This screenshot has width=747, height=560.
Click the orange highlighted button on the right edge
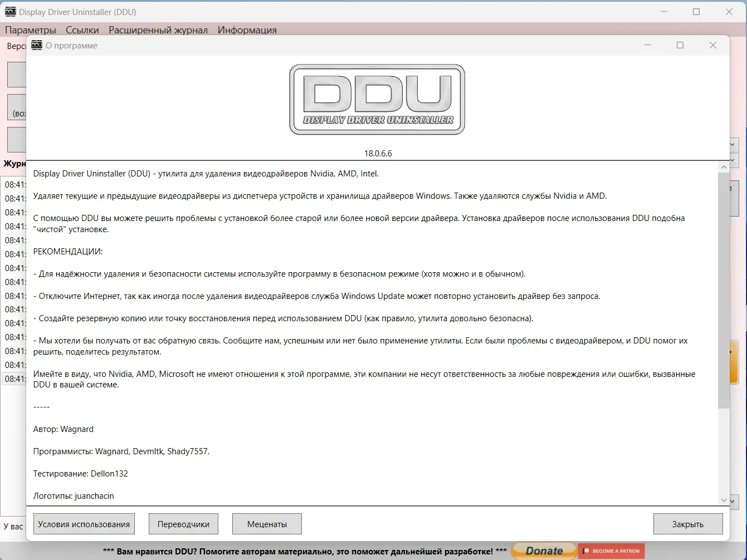click(x=733, y=362)
